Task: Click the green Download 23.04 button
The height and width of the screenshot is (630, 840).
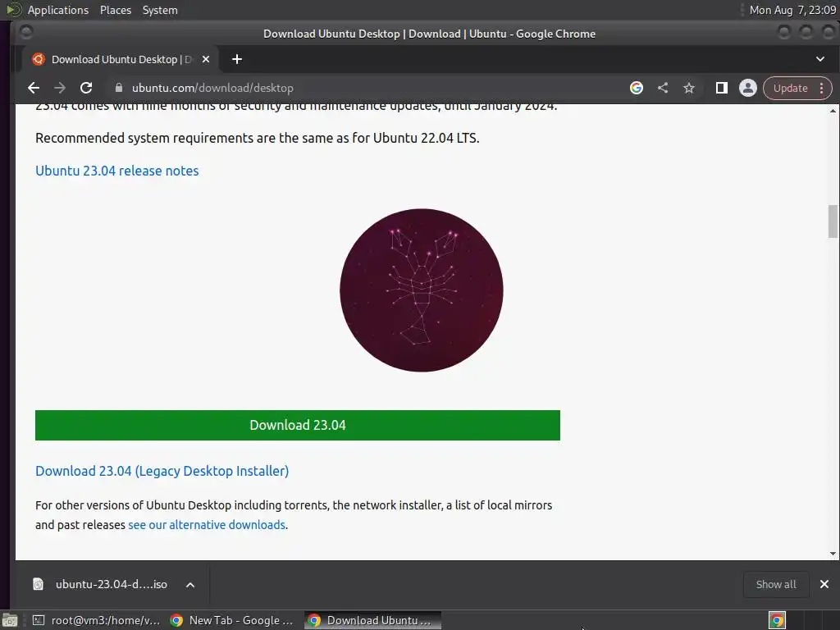Action: pyautogui.click(x=298, y=426)
